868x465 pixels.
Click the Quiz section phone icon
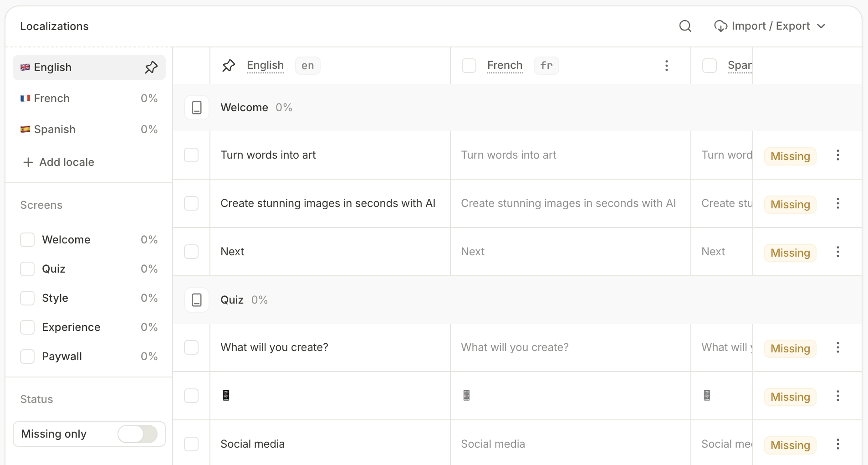197,300
